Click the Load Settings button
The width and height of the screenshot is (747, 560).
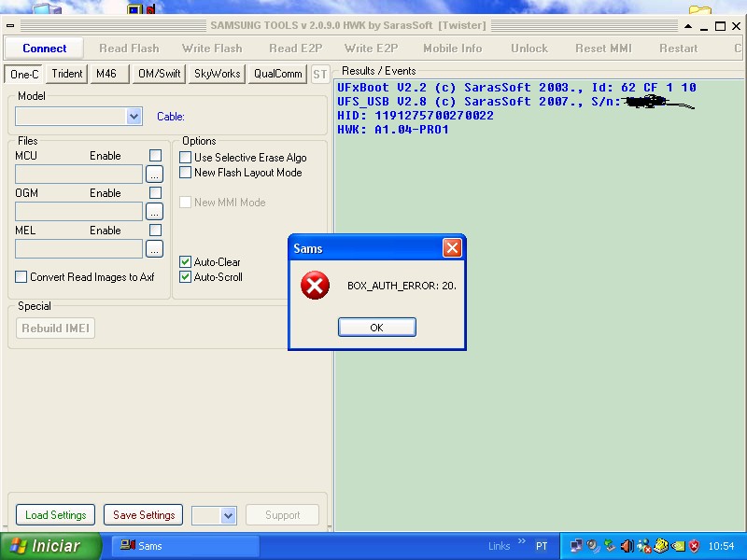click(56, 515)
